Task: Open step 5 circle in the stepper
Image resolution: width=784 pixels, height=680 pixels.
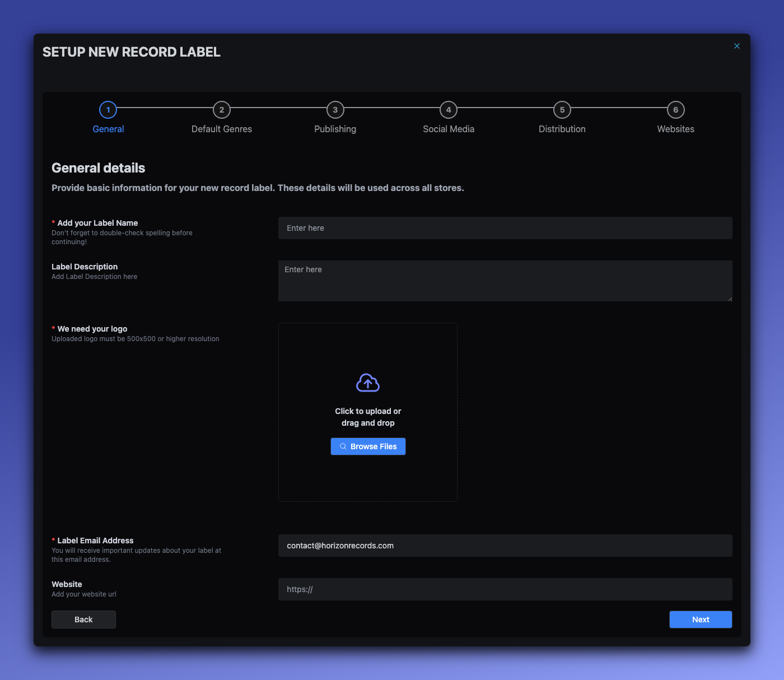Action: 562,110
